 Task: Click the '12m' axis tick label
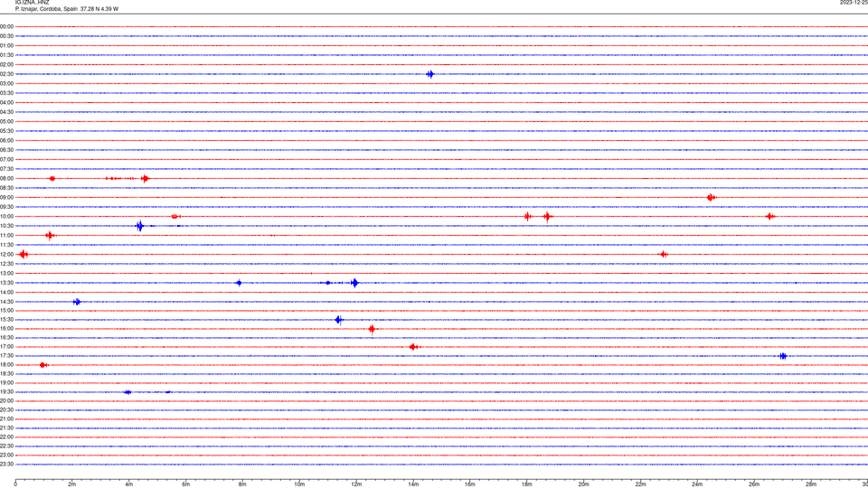click(x=356, y=484)
